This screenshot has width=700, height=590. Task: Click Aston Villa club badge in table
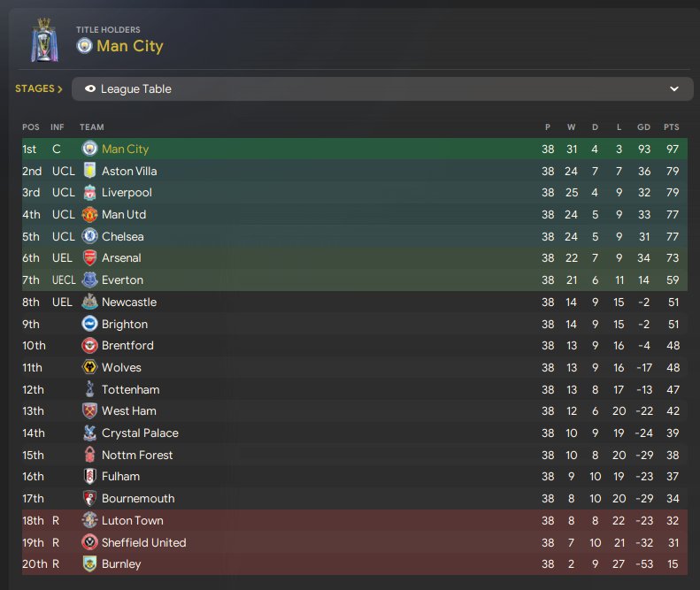(89, 171)
